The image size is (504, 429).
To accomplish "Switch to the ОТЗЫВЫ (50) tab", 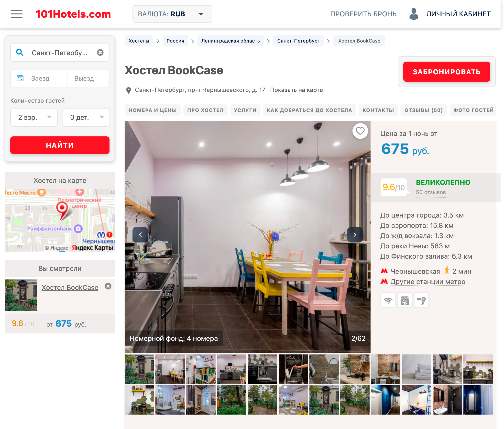I will tap(424, 110).
